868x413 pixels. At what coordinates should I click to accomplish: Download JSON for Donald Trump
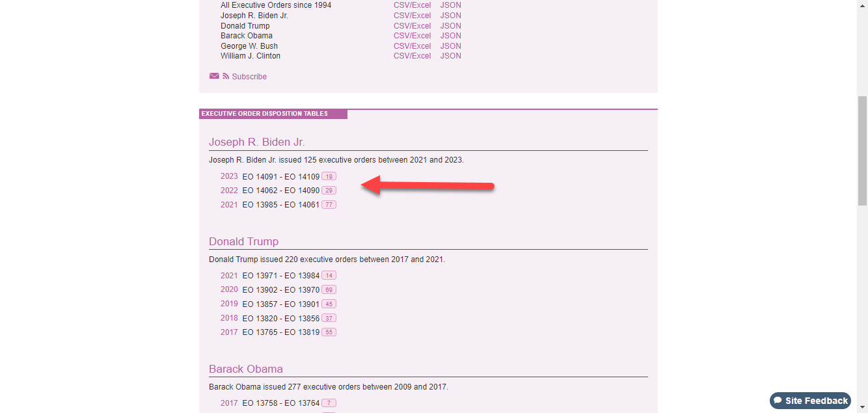(450, 26)
